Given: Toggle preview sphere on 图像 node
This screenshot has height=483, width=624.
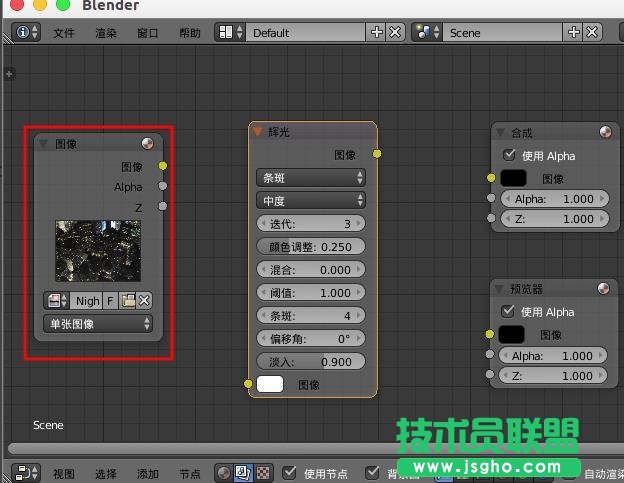Looking at the screenshot, I should (x=147, y=144).
